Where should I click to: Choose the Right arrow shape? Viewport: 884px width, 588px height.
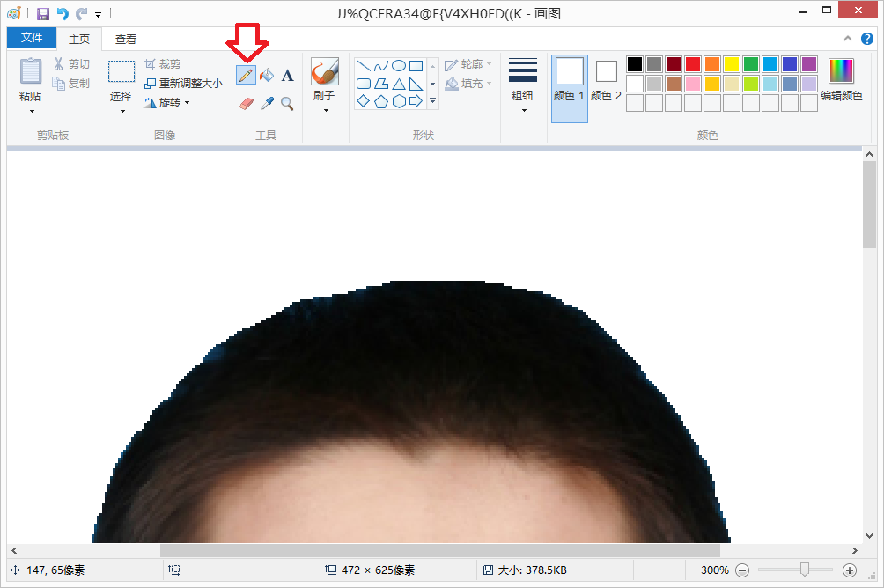point(416,101)
